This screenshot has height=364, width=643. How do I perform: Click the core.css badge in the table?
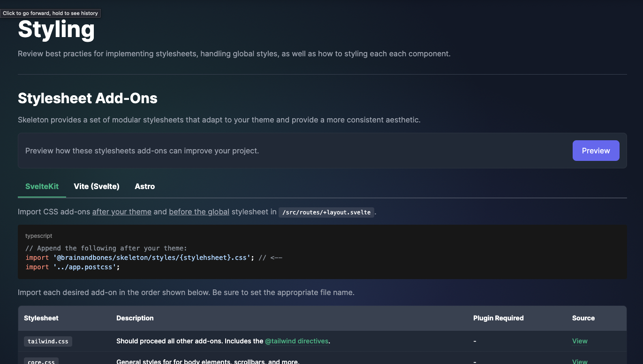pyautogui.click(x=41, y=361)
